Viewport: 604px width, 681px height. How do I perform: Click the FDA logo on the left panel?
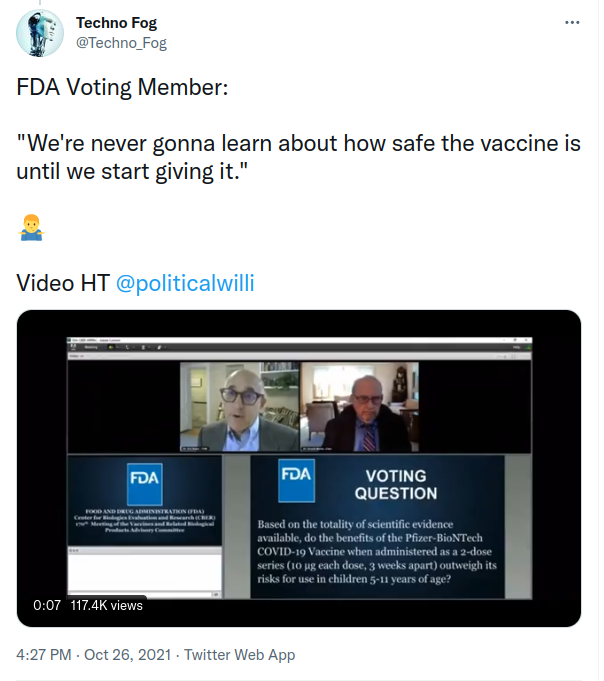(143, 479)
